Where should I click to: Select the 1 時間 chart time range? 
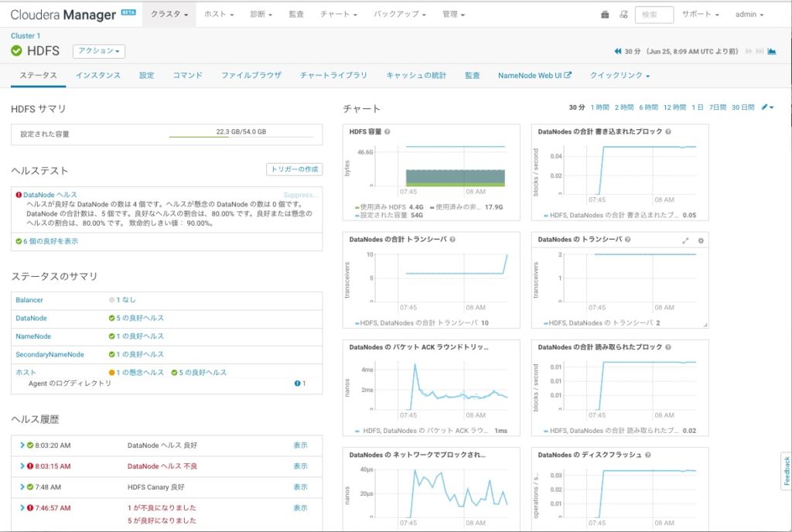click(x=599, y=107)
